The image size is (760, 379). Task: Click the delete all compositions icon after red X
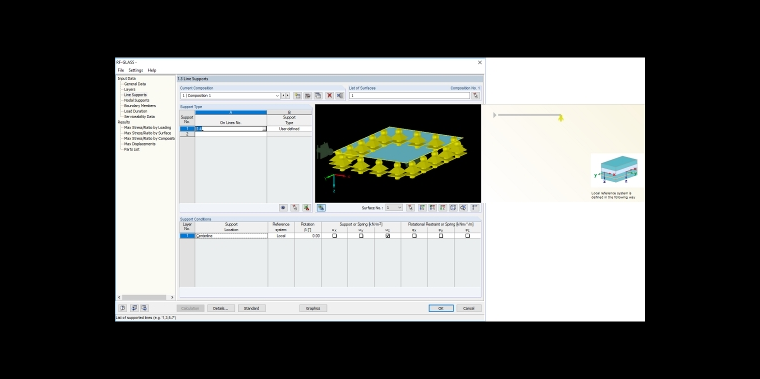[340, 95]
